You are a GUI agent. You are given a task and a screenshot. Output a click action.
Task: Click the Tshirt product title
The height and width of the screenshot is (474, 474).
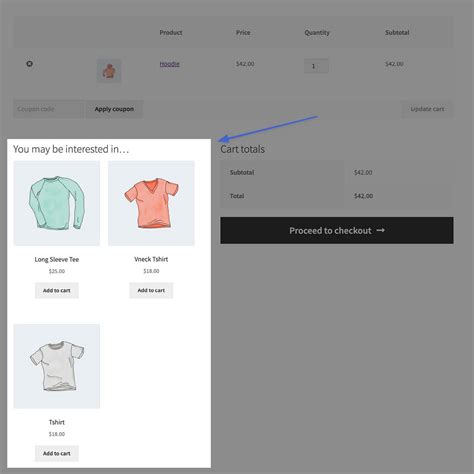click(x=57, y=422)
